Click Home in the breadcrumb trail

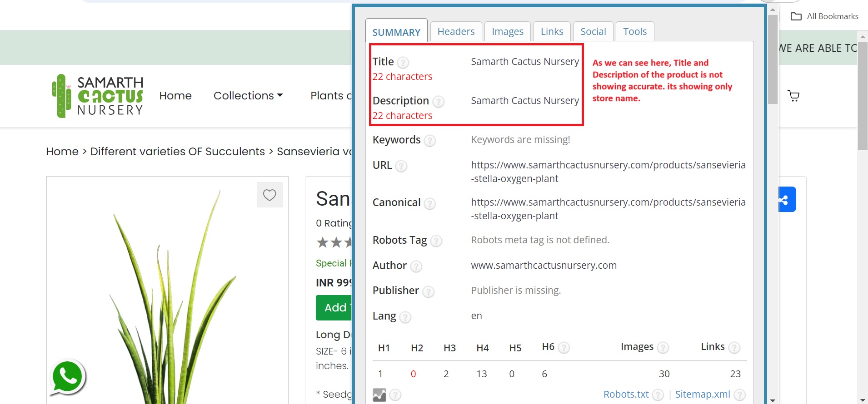coord(62,152)
